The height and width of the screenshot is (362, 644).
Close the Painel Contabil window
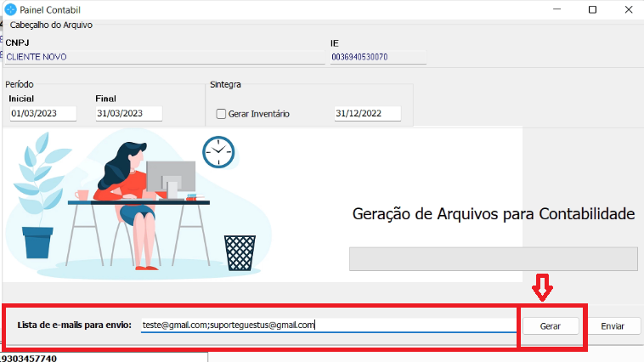(x=627, y=9)
